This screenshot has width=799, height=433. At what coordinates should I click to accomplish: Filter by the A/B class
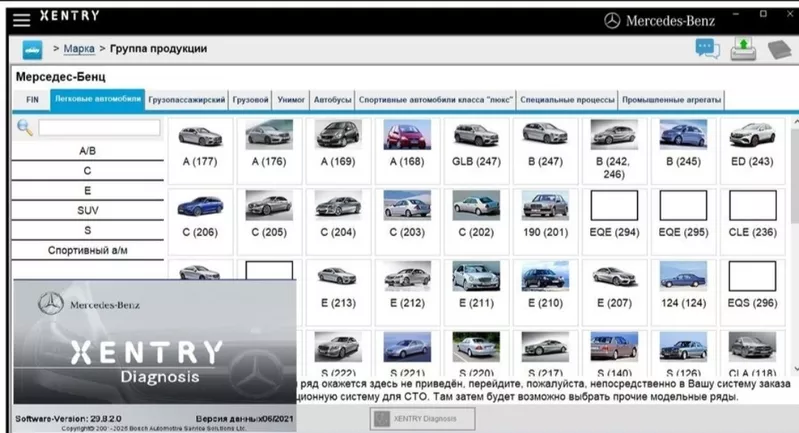coord(87,151)
